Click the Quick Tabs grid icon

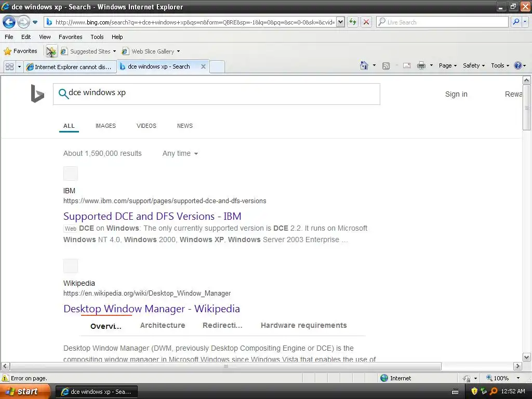coord(9,67)
